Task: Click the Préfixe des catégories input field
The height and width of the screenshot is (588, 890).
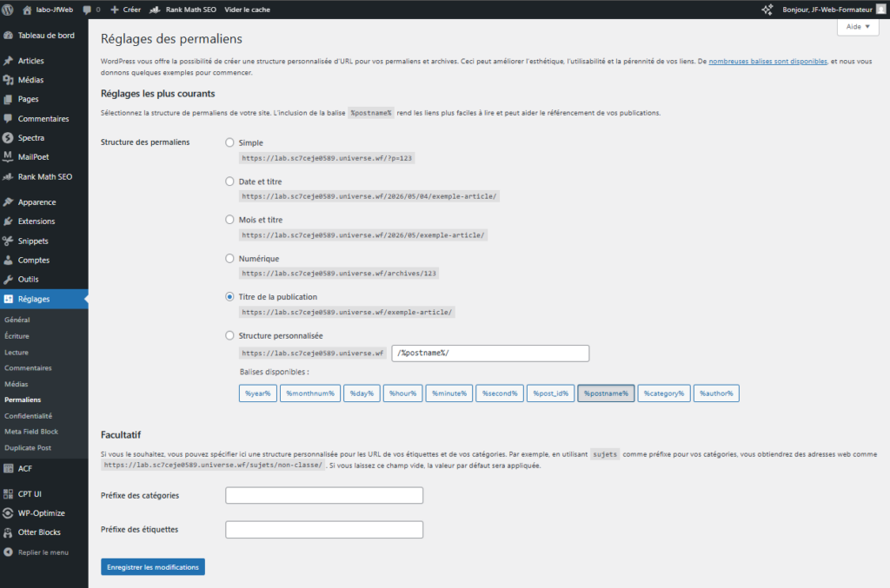Action: click(324, 496)
